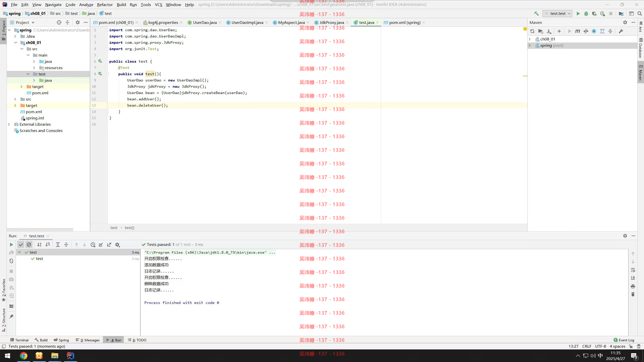Viewport: 644px width, 362px height.
Task: Switch to UserDaoImpl.java tab
Action: pos(247,22)
